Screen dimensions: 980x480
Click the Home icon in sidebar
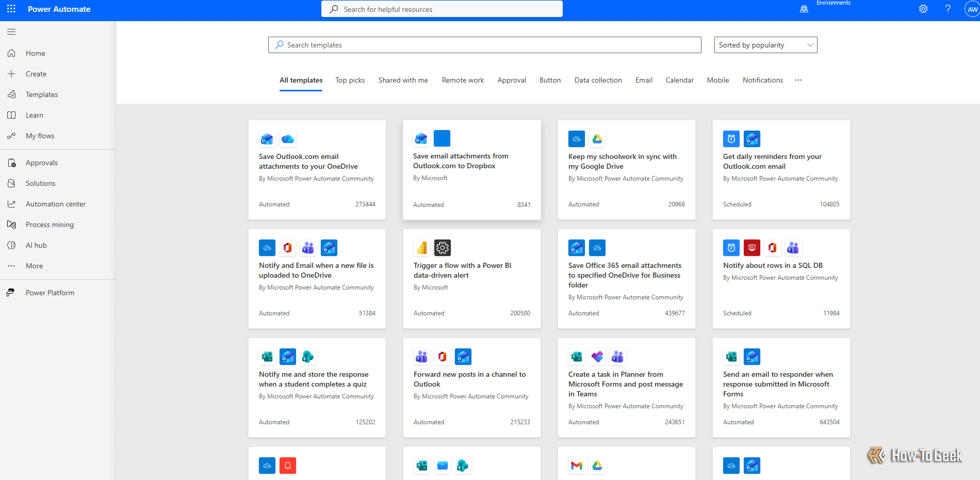[11, 53]
